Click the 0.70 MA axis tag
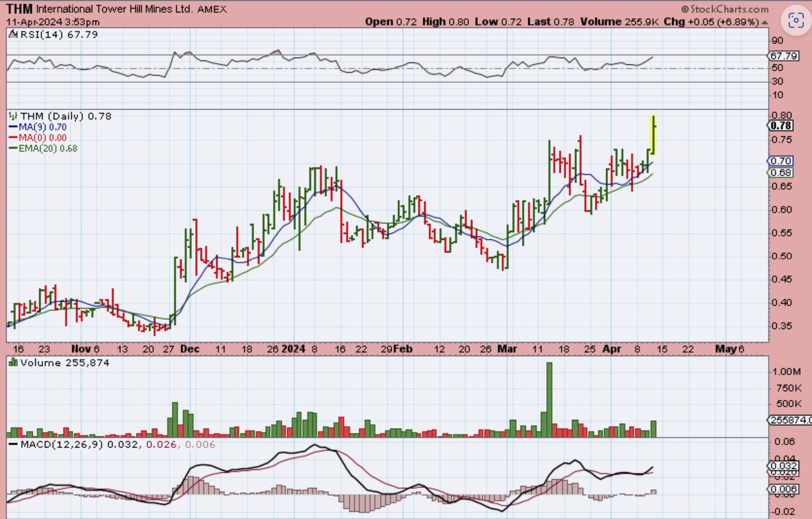The image size is (812, 519). click(780, 161)
